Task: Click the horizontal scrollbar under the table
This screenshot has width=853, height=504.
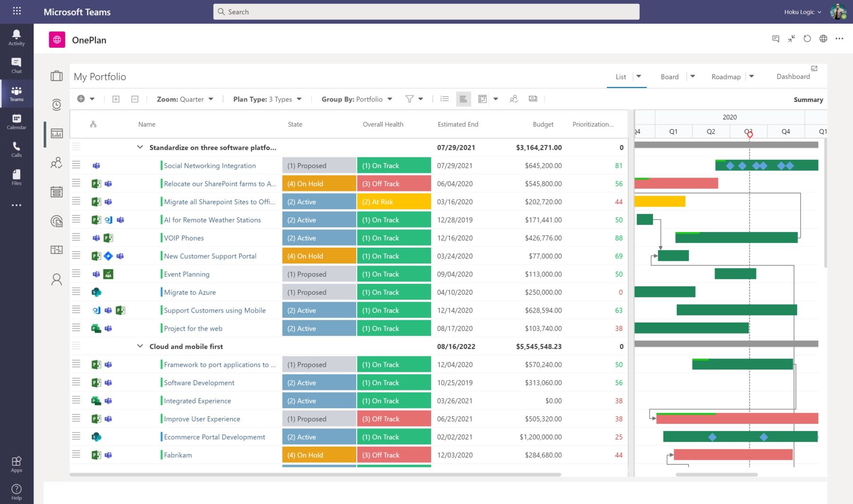Action: pos(315,474)
